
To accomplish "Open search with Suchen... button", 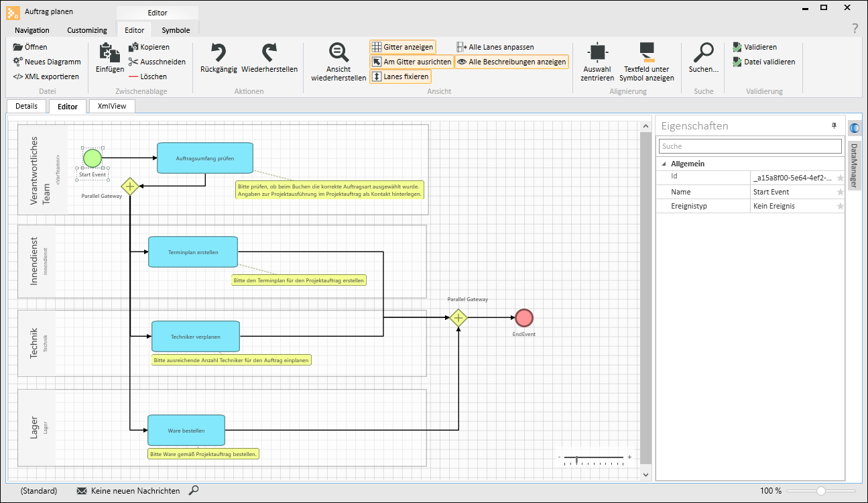I will [x=703, y=58].
